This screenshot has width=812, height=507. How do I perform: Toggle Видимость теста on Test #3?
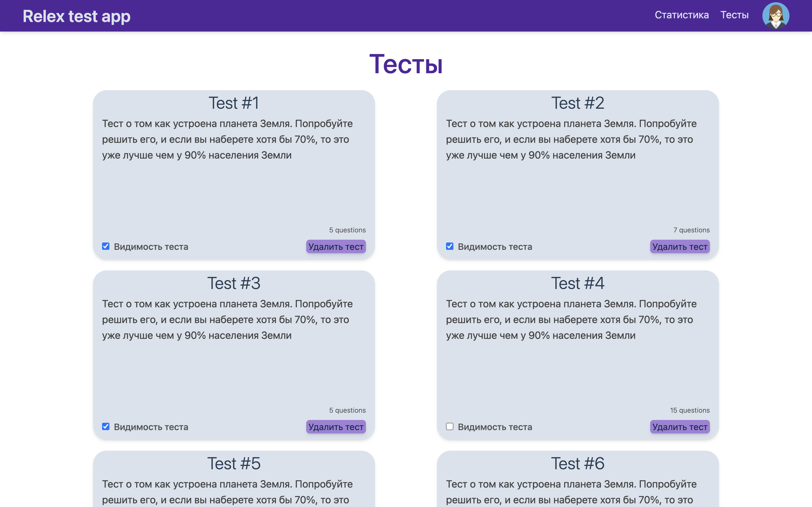106,426
